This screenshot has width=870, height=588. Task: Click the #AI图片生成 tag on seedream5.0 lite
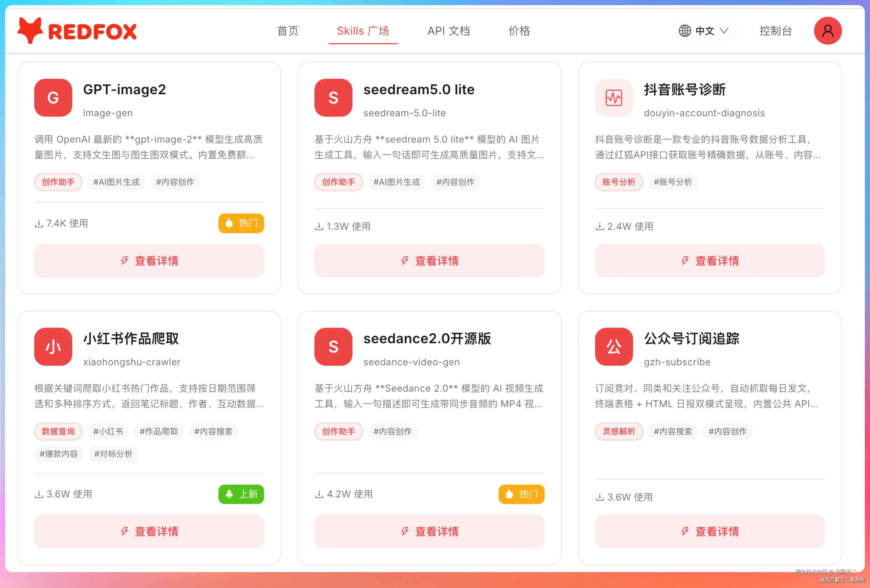click(397, 182)
